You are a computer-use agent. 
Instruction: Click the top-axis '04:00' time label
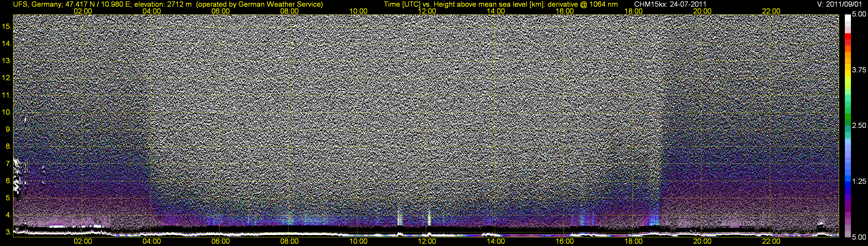[152, 11]
